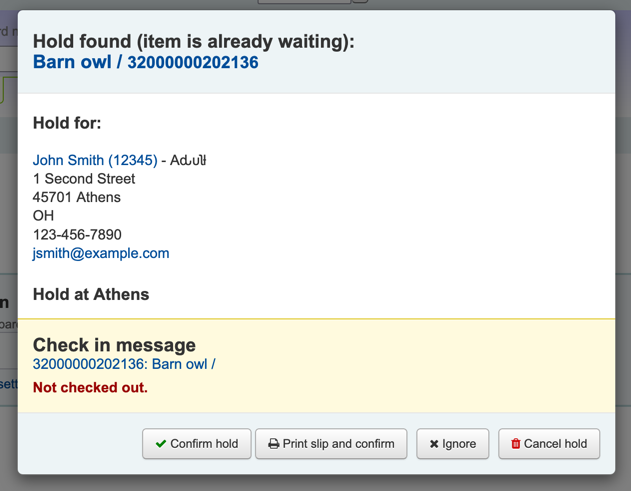Click the 'Hold found (item is already waiting)' heading
The height and width of the screenshot is (491, 631).
[194, 41]
